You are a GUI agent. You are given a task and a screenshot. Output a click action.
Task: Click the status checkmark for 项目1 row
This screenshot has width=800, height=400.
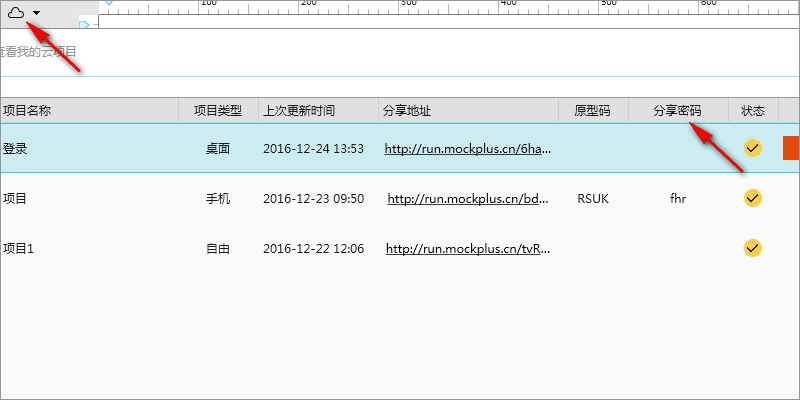pyautogui.click(x=753, y=248)
